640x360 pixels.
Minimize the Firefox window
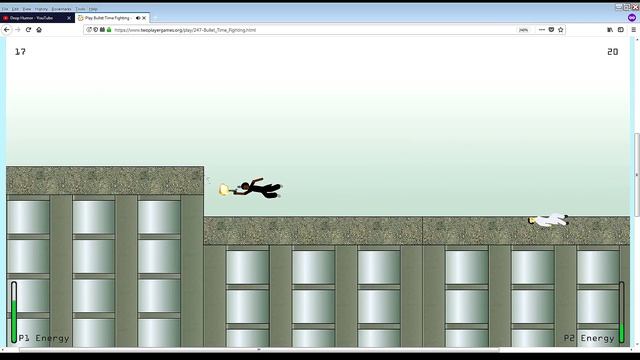click(x=619, y=7)
